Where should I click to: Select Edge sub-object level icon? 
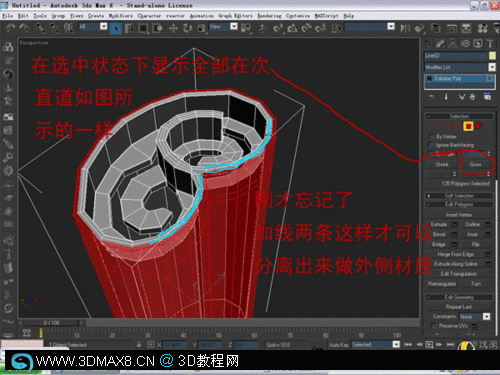coord(447,126)
